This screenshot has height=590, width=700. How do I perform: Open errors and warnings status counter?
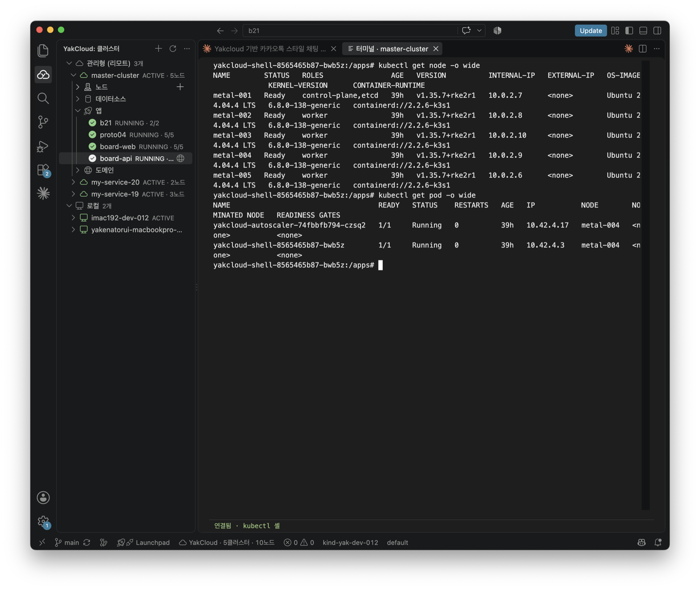pos(299,542)
